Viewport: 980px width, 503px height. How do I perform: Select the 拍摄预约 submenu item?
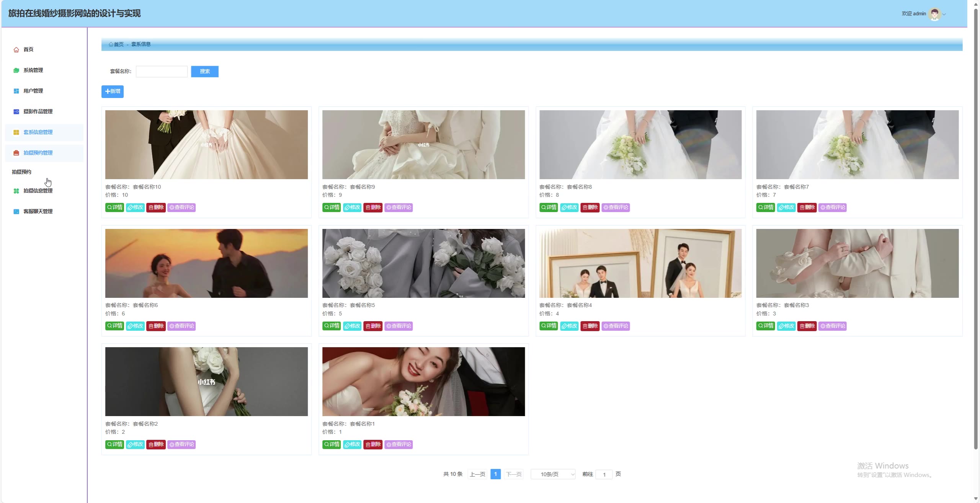[21, 172]
